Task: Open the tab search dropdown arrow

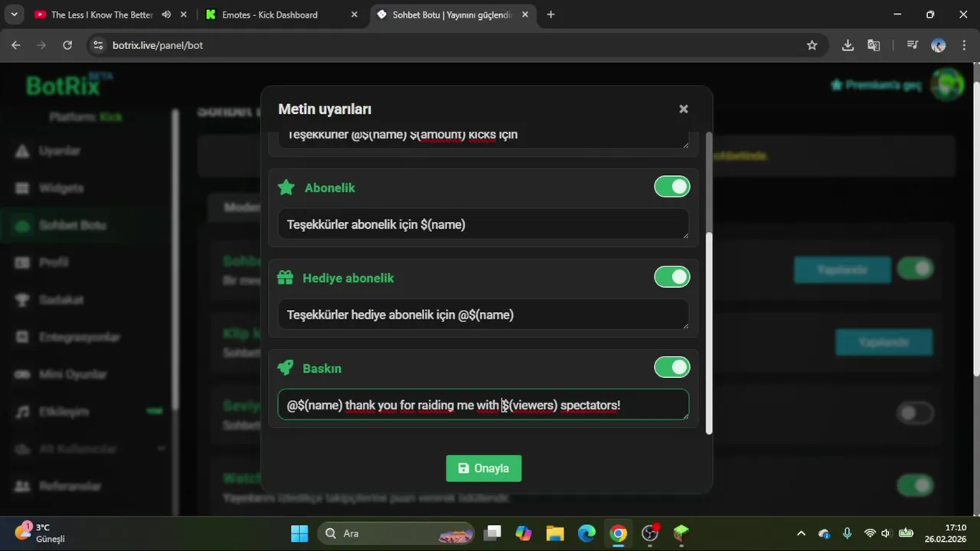Action: tap(14, 15)
